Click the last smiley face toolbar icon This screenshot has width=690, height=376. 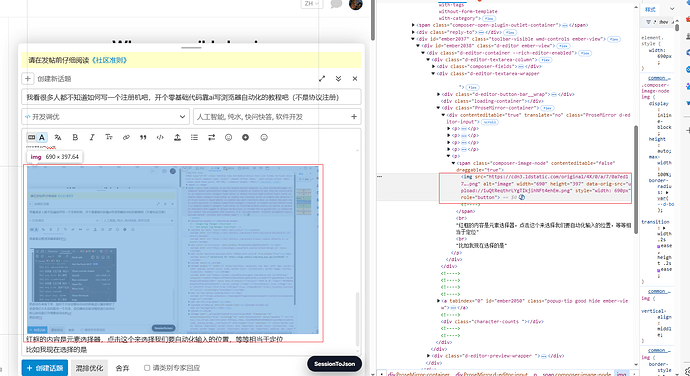(x=264, y=137)
